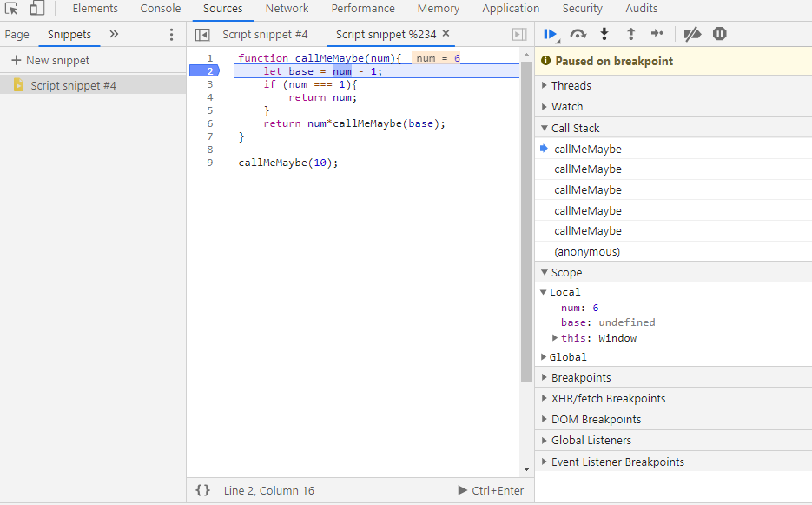Toggle pause on exceptions

point(719,34)
